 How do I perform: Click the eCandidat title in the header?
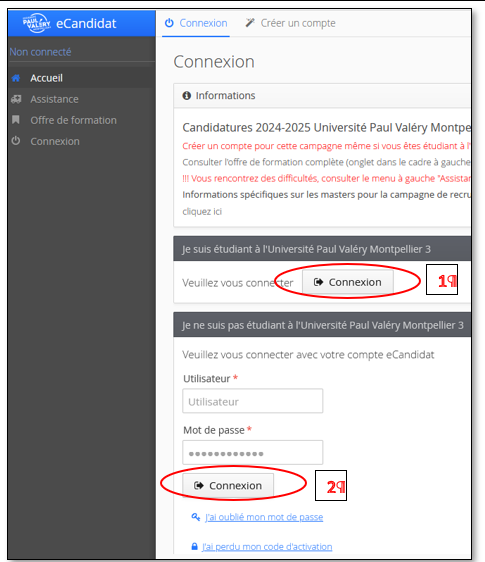click(86, 24)
